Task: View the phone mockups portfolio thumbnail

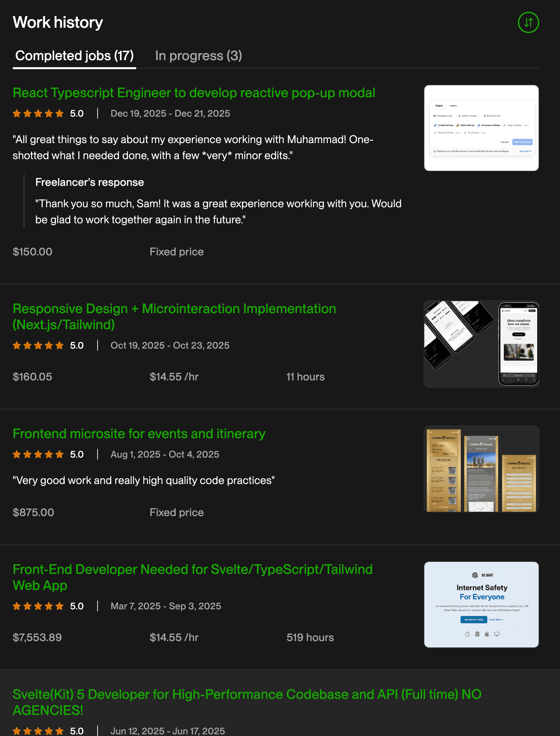Action: click(x=481, y=344)
